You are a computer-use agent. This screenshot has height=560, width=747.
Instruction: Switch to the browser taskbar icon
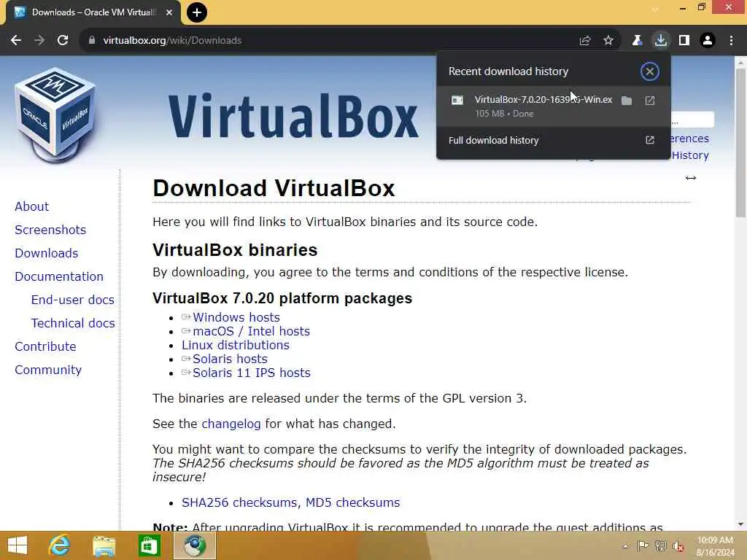click(194, 545)
